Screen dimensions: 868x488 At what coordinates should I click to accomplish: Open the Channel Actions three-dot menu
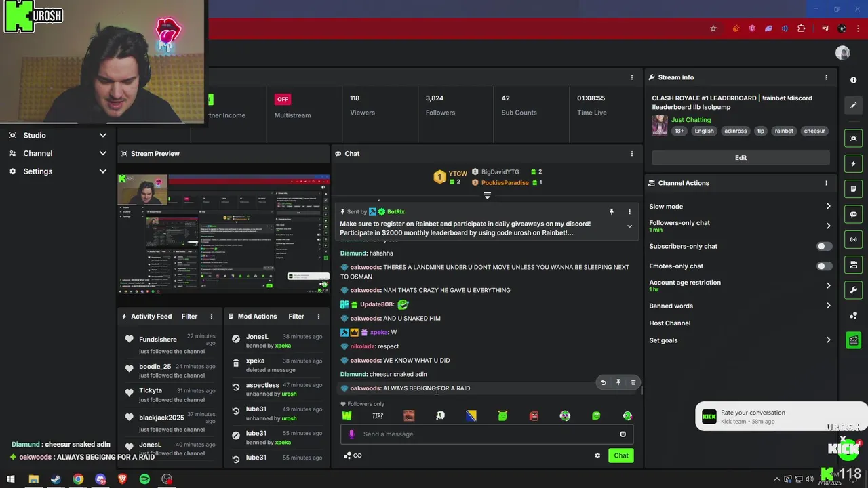(826, 183)
